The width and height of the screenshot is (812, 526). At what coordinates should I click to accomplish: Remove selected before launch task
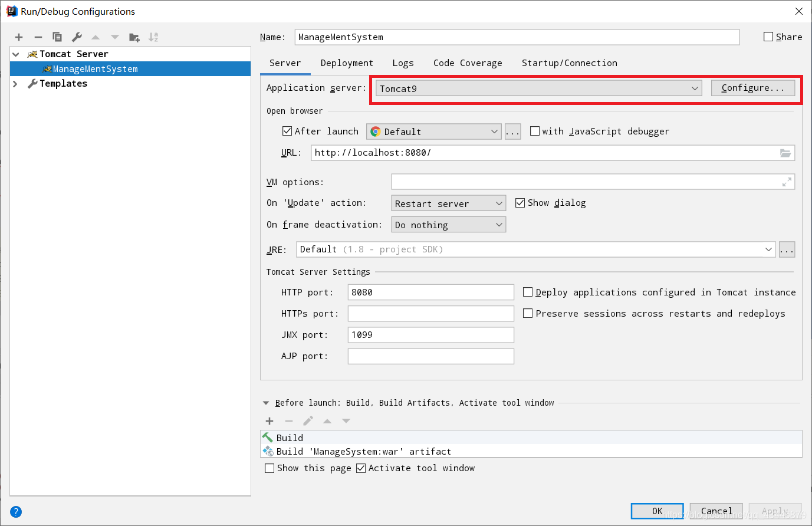tap(289, 421)
